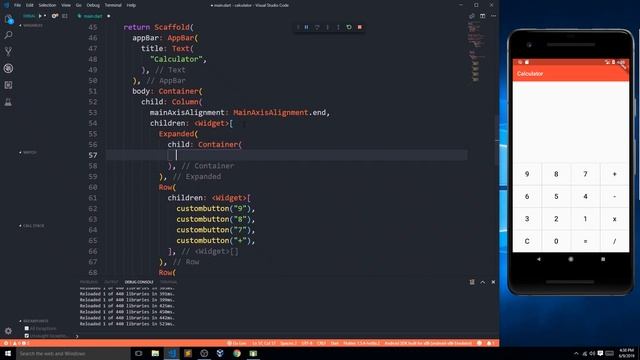The width and height of the screenshot is (640, 360).
Task: Maximize the bottom panel with the chevron
Action: [482, 282]
